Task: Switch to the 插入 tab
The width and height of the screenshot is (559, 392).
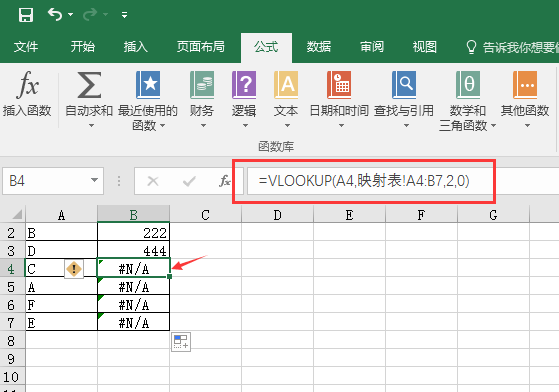Action: pos(135,47)
